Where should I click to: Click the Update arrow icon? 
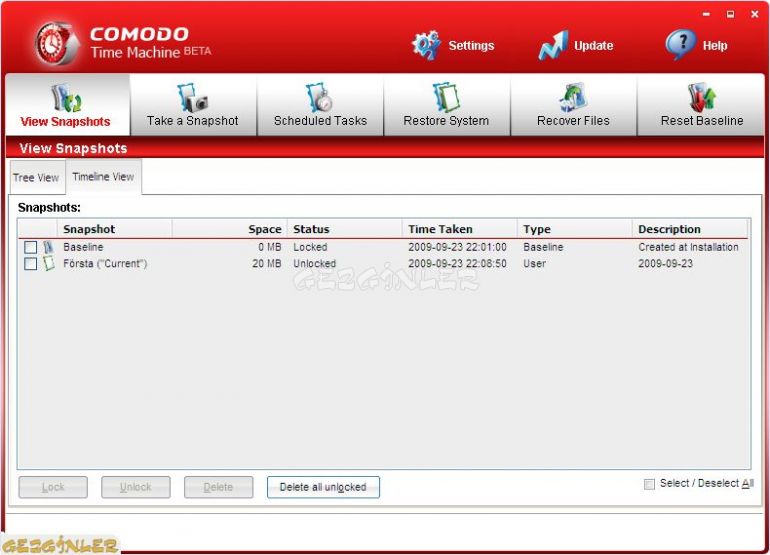coord(553,45)
